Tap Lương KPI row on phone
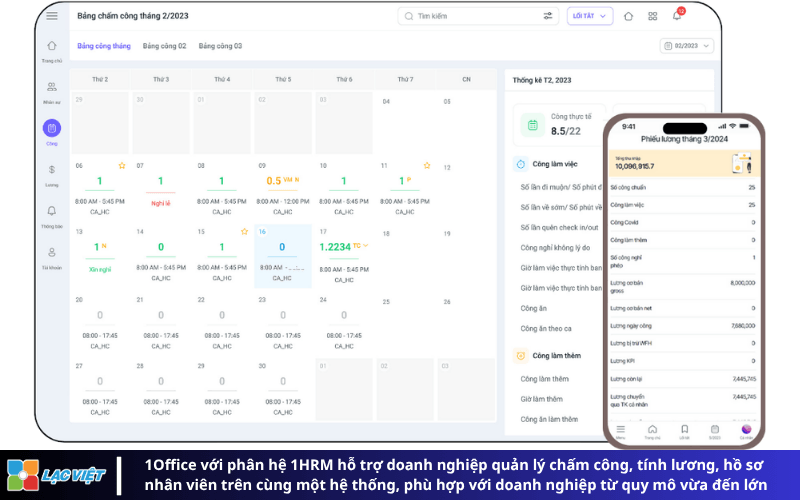800x500 pixels. 683,361
